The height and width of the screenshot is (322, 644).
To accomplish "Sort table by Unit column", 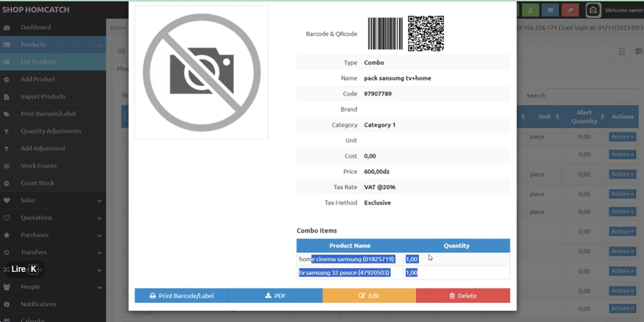I will tap(544, 117).
